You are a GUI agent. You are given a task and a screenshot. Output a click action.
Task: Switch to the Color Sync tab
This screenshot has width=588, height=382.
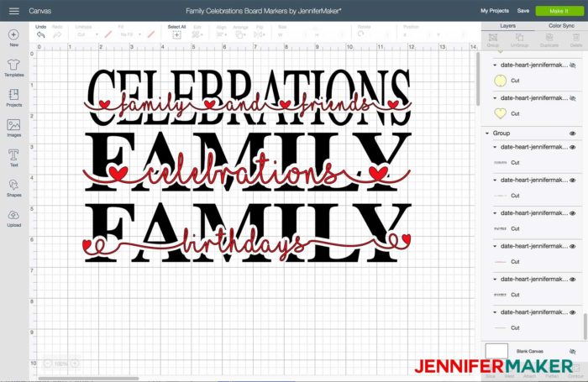tap(561, 26)
